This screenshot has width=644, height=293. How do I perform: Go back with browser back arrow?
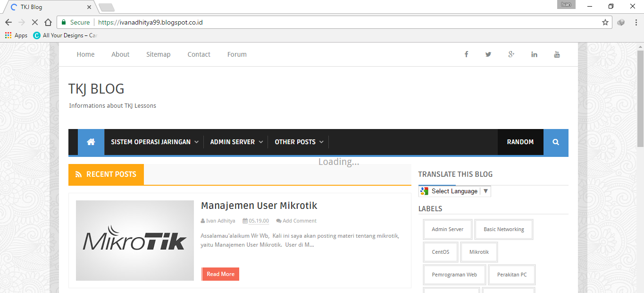pos(8,22)
